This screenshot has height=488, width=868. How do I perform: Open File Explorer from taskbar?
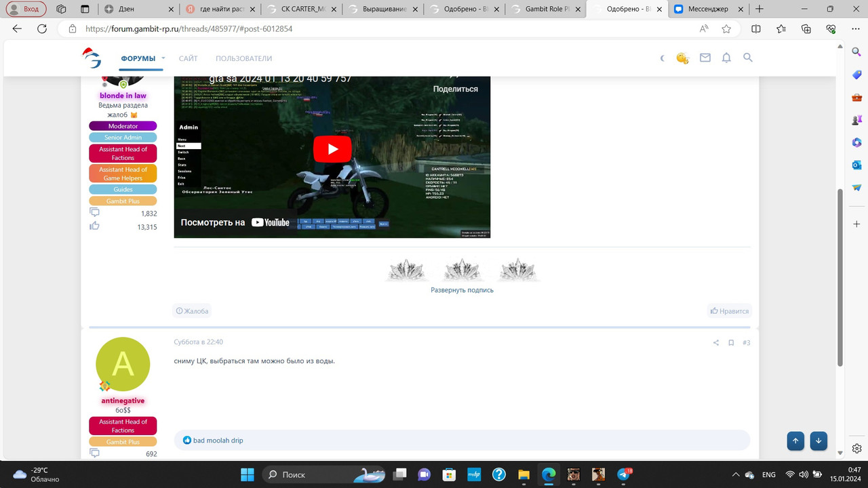[524, 474]
